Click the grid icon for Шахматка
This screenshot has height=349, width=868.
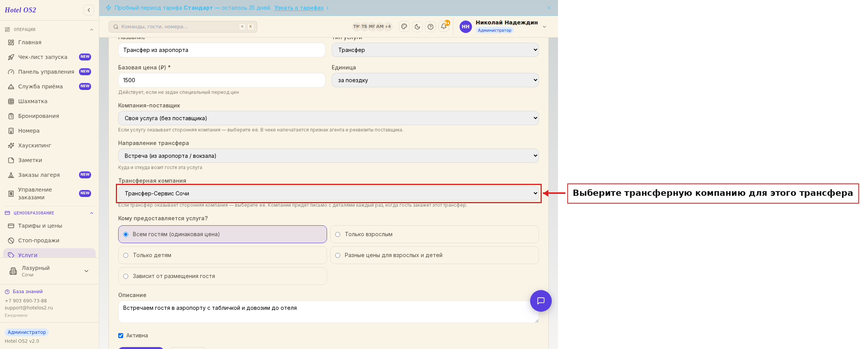11,101
